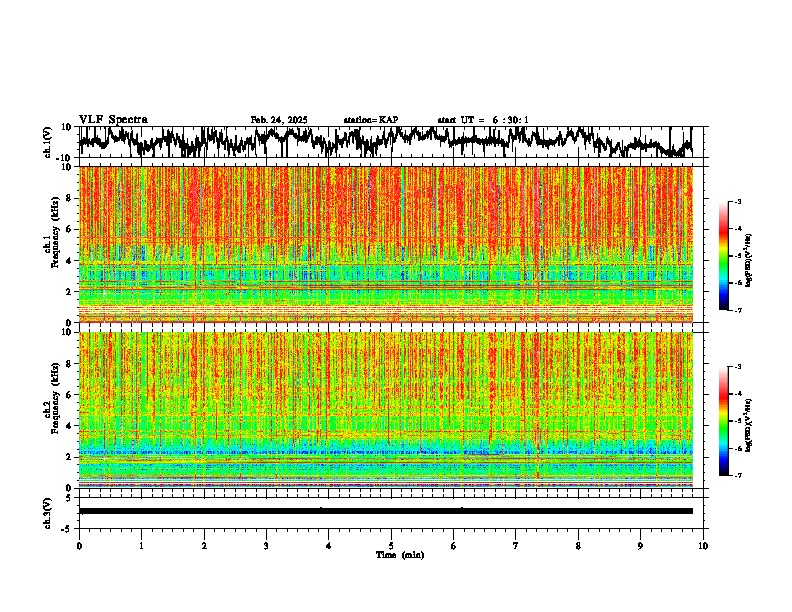The height and width of the screenshot is (612, 792).
Task: Click the "VLF Spectra" plot title
Action: (x=113, y=120)
